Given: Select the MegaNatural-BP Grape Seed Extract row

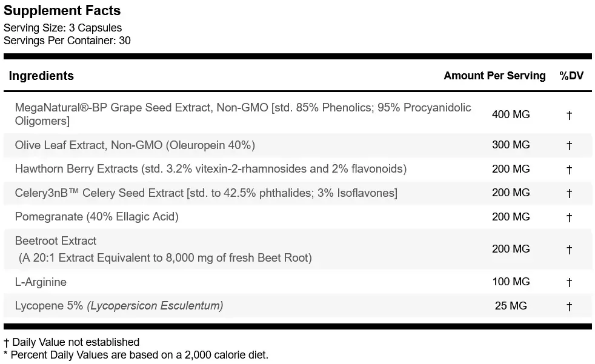Looking at the screenshot, I should (242, 114).
